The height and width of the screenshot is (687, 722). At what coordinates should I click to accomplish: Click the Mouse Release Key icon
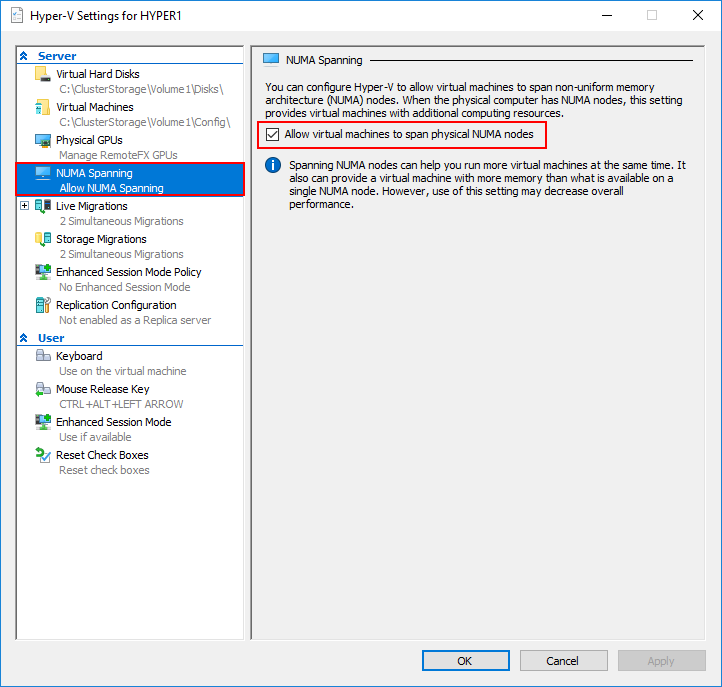click(x=43, y=389)
